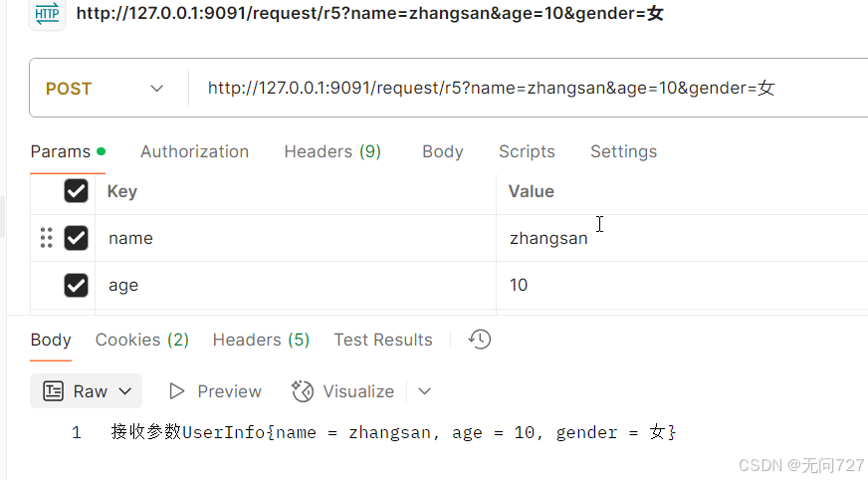Open the request Headers (9) tab
The width and height of the screenshot is (868, 480).
[x=332, y=151]
